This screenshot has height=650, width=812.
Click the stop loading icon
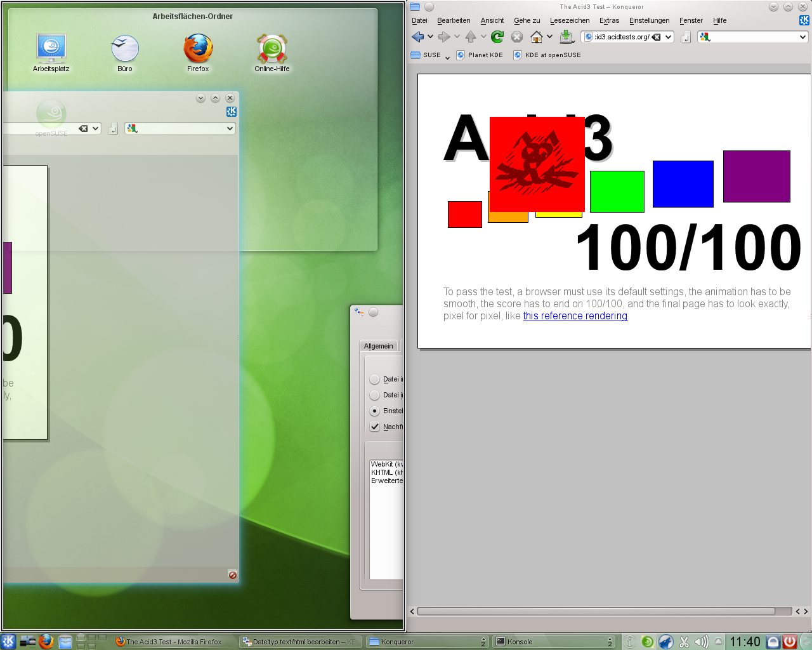pos(517,37)
